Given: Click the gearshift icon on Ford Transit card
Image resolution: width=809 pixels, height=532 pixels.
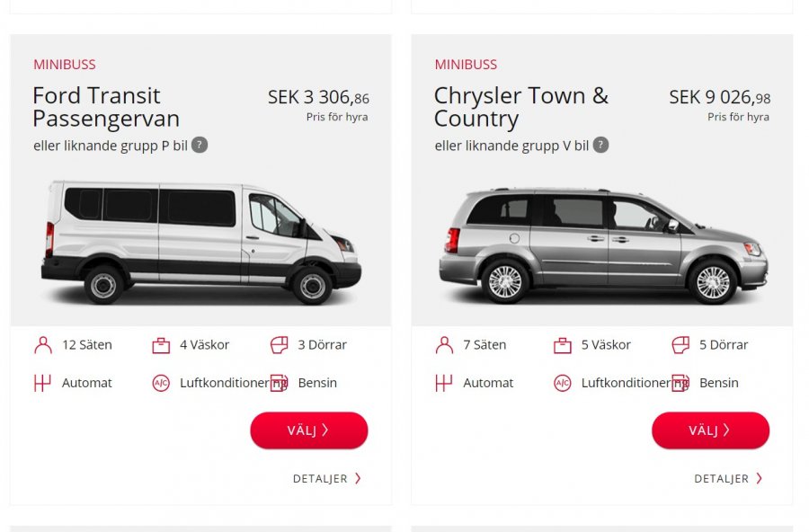Looking at the screenshot, I should click(42, 383).
